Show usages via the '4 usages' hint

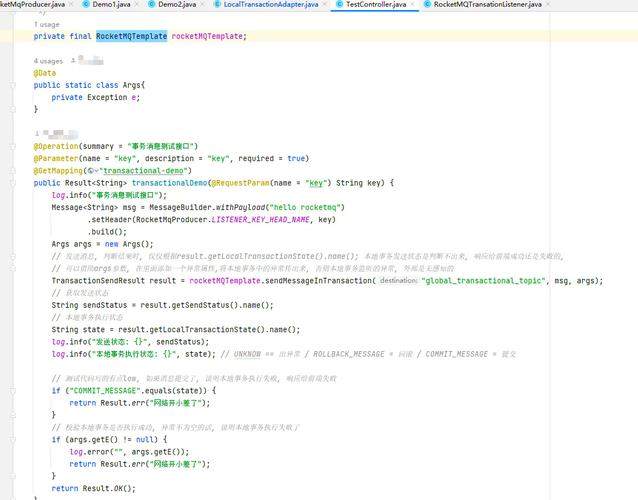pos(48,61)
